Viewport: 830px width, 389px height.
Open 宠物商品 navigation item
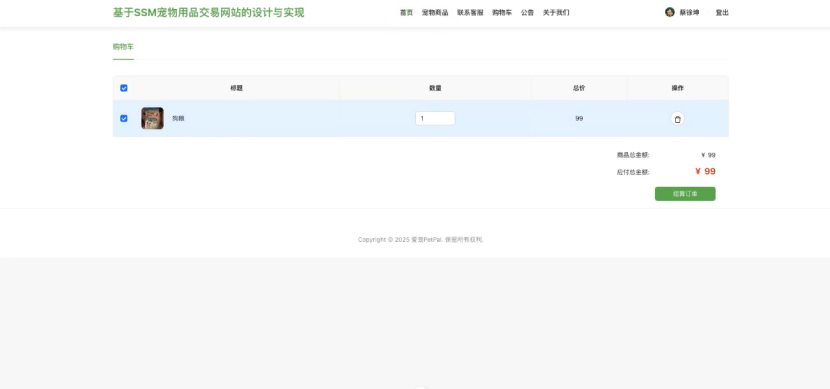tap(435, 13)
